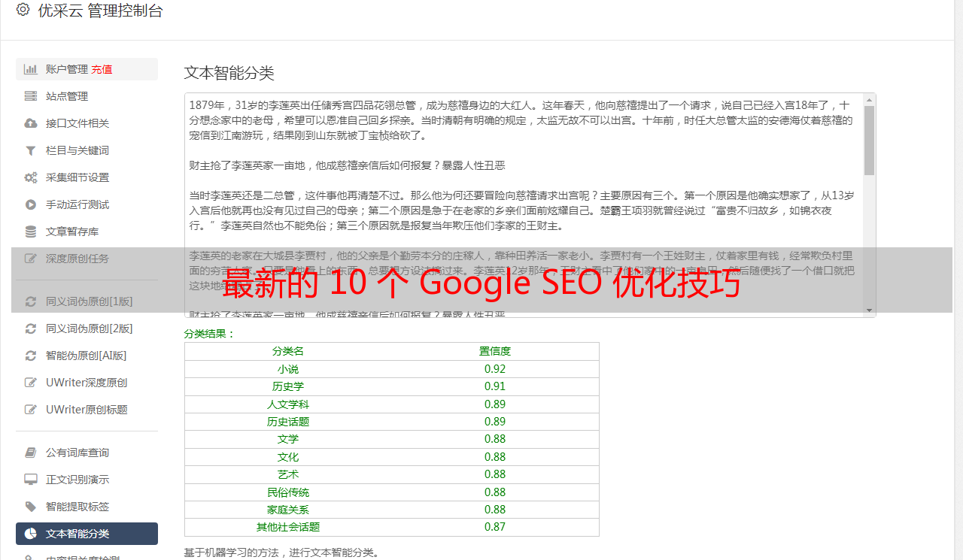
Task: Click the book icon for 公有词库查询
Action: coord(31,453)
